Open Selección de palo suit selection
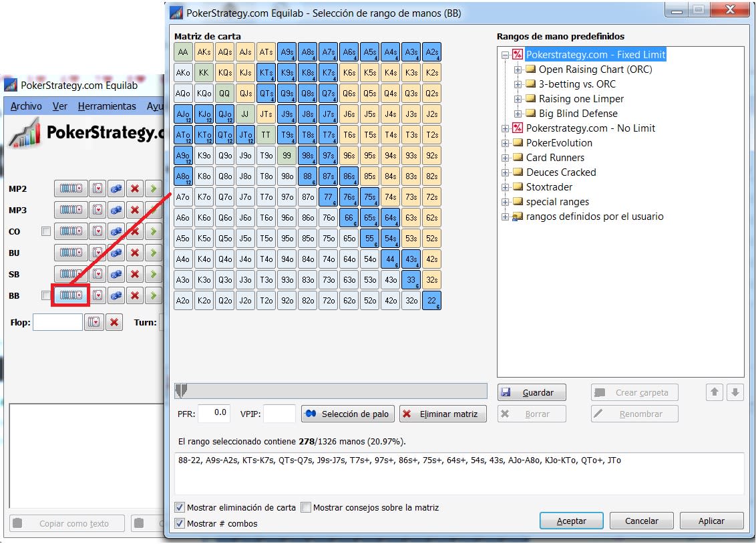Image resolution: width=756 pixels, height=544 pixels. 348,414
